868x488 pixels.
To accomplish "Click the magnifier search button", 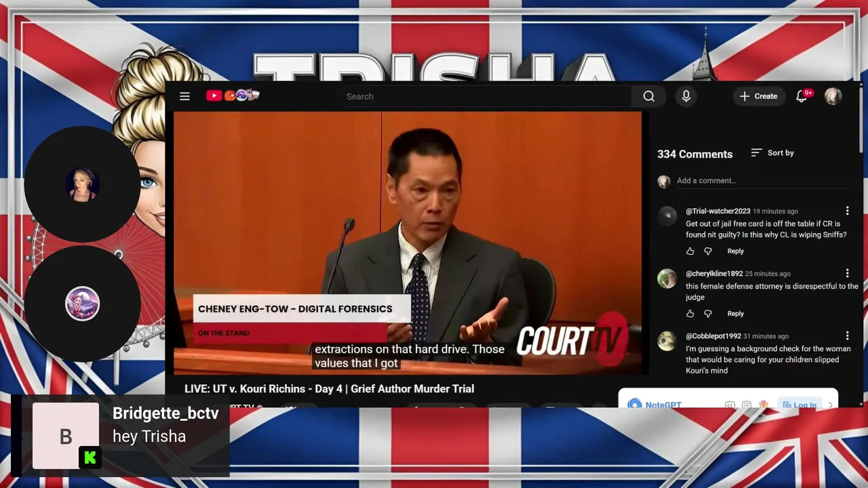I will click(x=649, y=96).
